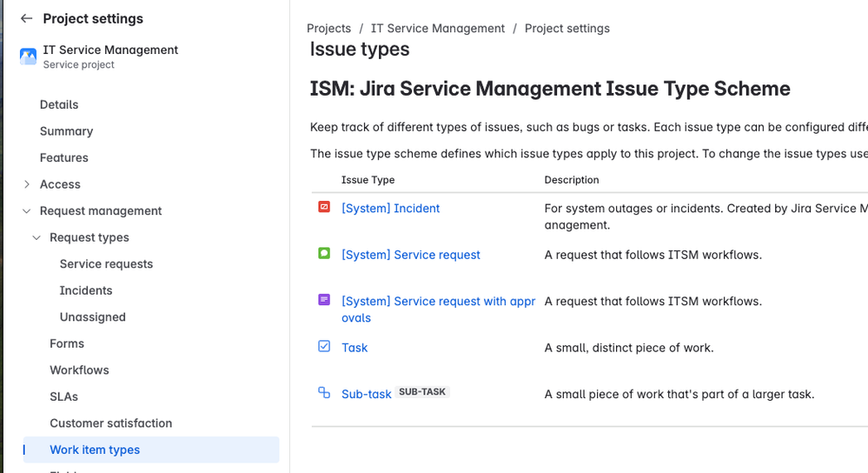
Task: Open the [System] Incident issue type link
Action: [390, 209]
